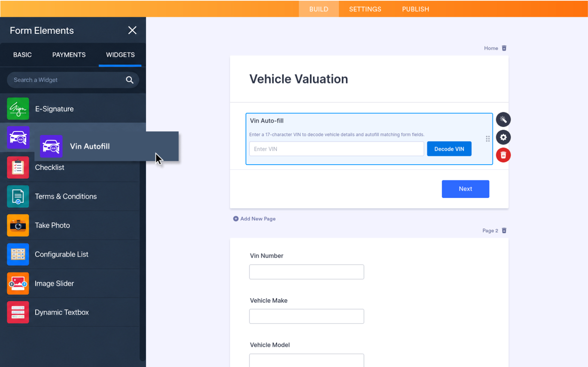Image resolution: width=588 pixels, height=367 pixels.
Task: Click the Enter VIN input field
Action: coord(336,149)
